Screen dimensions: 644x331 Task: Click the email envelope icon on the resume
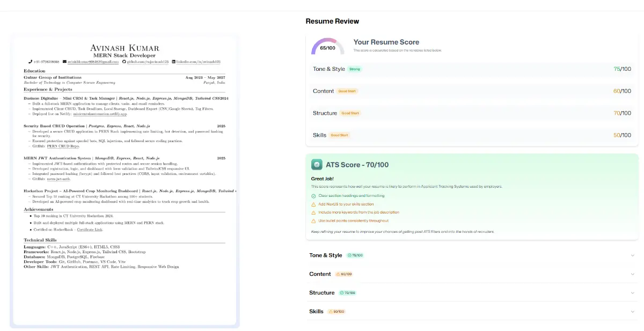point(64,62)
